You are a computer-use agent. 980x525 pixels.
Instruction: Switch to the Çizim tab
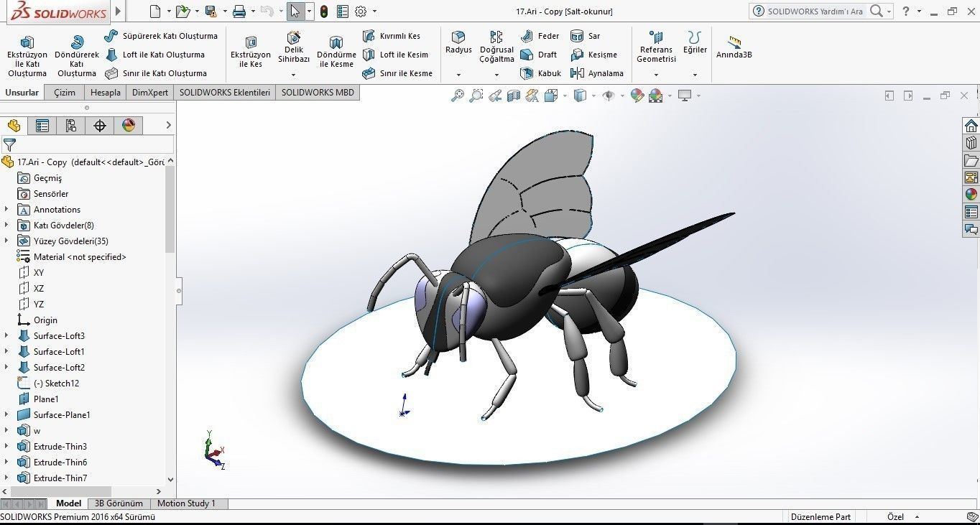[64, 93]
